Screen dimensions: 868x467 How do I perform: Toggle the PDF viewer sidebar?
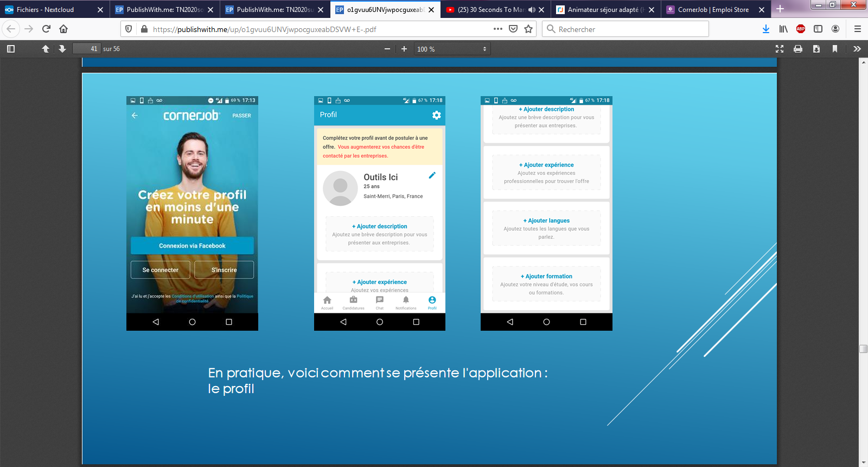tap(10, 49)
